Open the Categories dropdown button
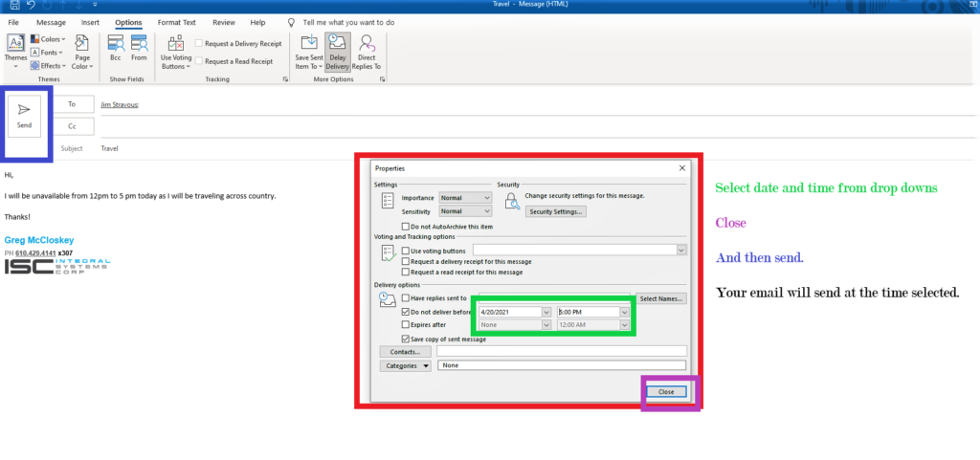 click(405, 365)
